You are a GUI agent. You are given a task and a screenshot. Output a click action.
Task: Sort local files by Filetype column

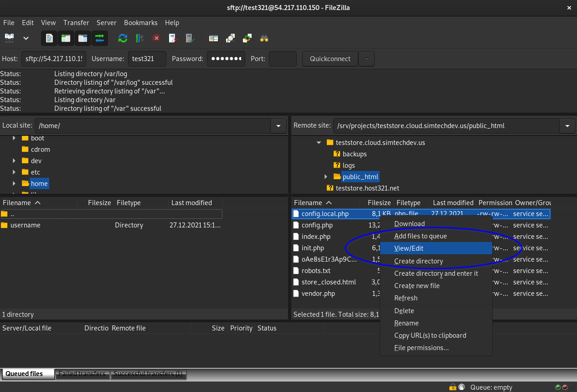tap(141, 203)
